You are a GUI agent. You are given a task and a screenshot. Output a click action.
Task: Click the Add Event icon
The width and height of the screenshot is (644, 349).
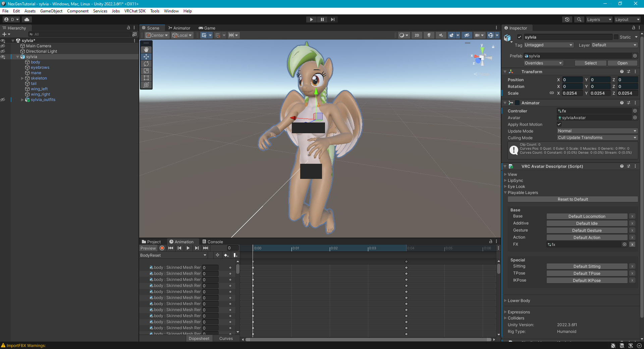coord(235,255)
